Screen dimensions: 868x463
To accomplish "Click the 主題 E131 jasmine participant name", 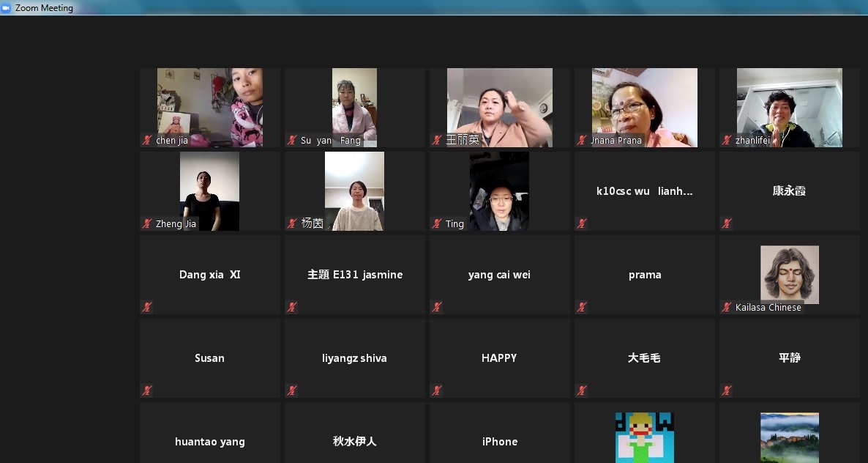I will [x=354, y=275].
